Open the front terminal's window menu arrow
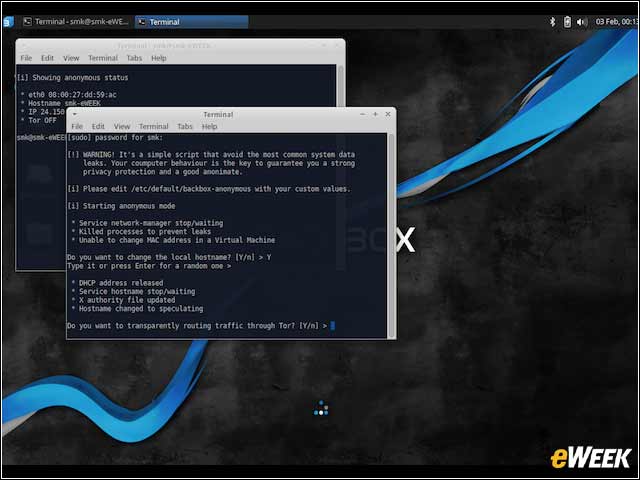This screenshot has width=640, height=480. click(75, 114)
